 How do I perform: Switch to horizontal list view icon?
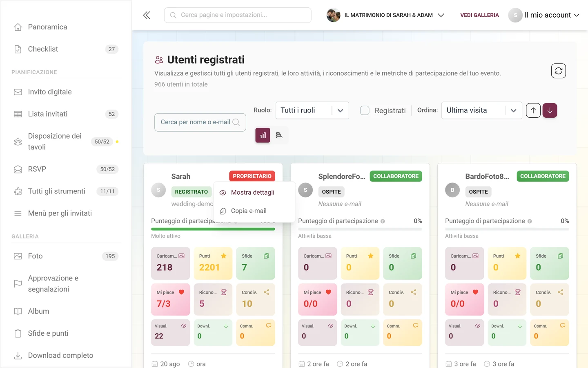[279, 135]
